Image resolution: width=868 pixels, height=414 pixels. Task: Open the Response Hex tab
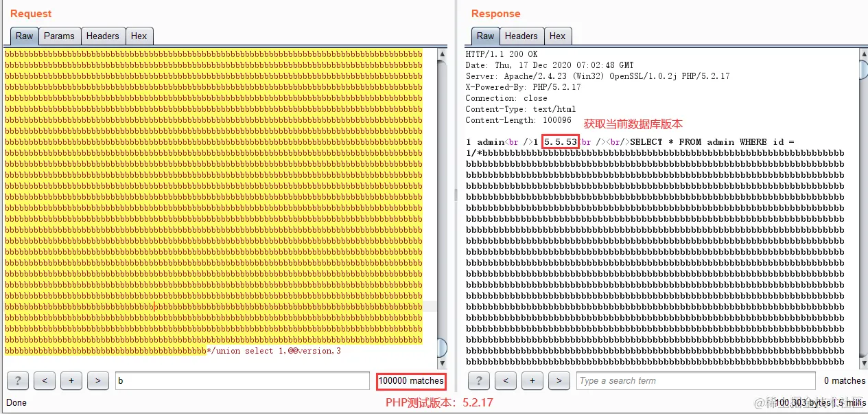pyautogui.click(x=558, y=36)
